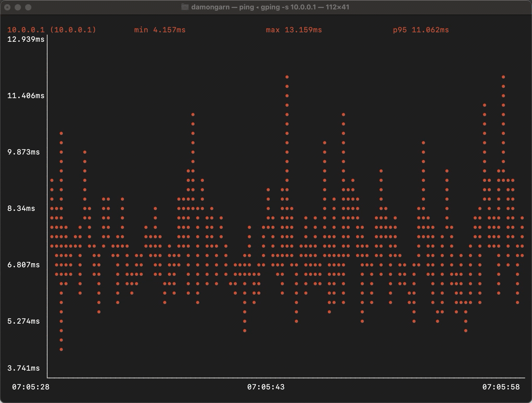Click y-axis label '3.741ms'

pyautogui.click(x=24, y=368)
